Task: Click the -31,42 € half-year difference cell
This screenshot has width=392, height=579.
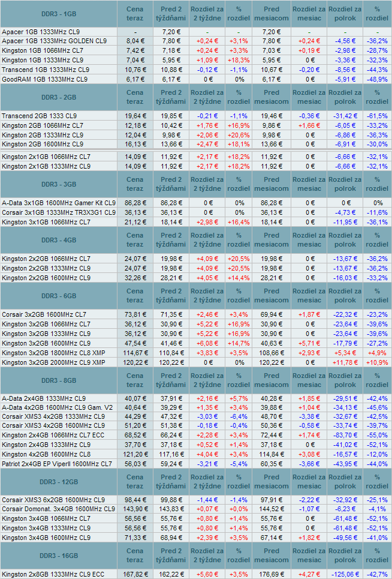Action: [x=345, y=116]
